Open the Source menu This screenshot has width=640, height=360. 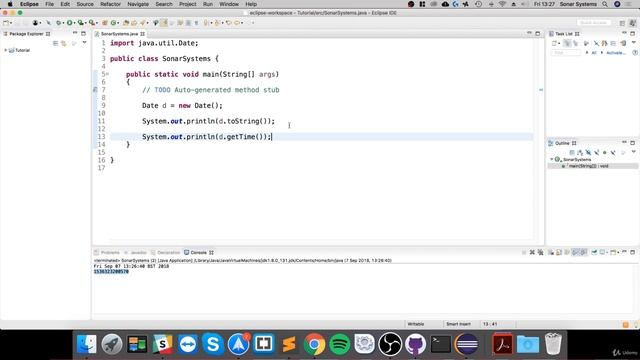(85, 4)
